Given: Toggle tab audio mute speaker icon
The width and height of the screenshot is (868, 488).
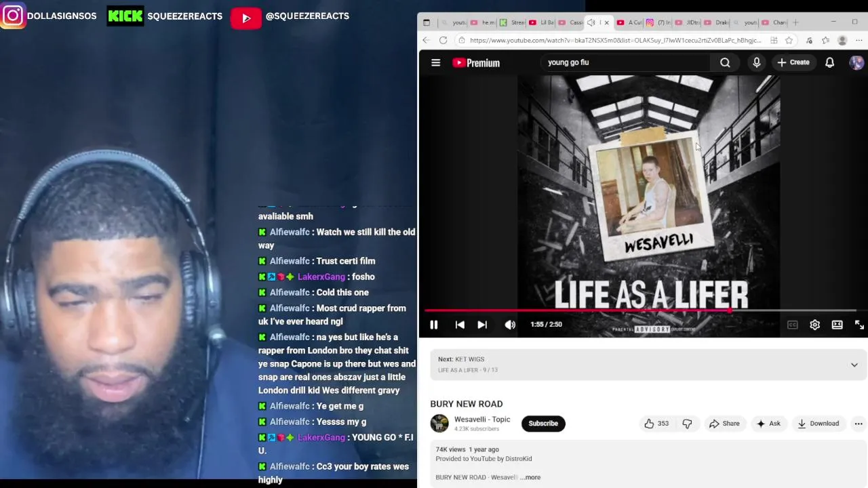Looking at the screenshot, I should coord(591,22).
